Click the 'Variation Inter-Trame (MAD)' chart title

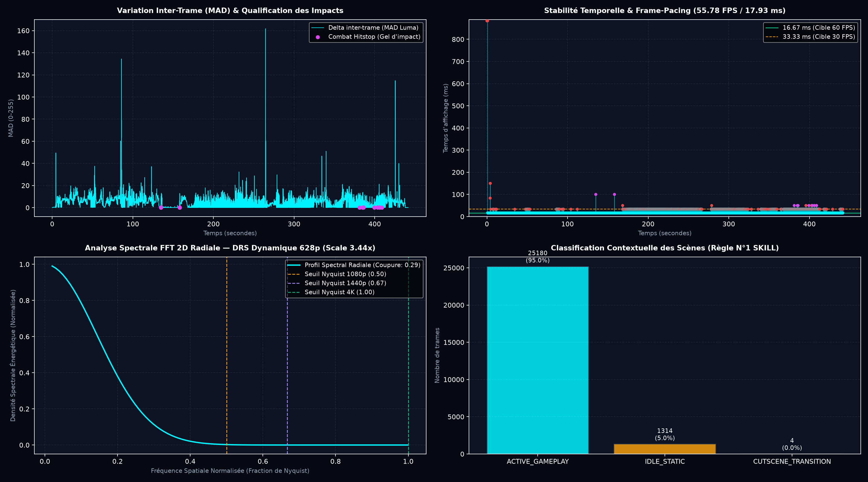[230, 11]
